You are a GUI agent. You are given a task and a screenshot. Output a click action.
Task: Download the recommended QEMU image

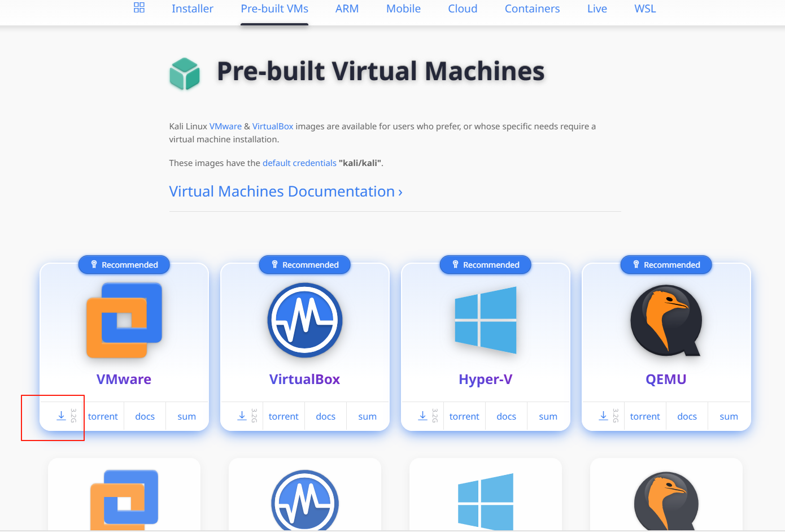(603, 416)
